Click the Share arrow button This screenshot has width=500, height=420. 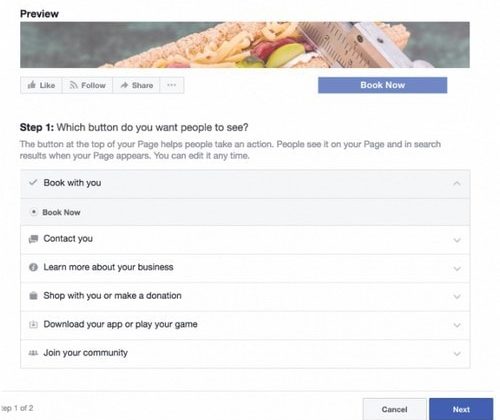(x=136, y=85)
